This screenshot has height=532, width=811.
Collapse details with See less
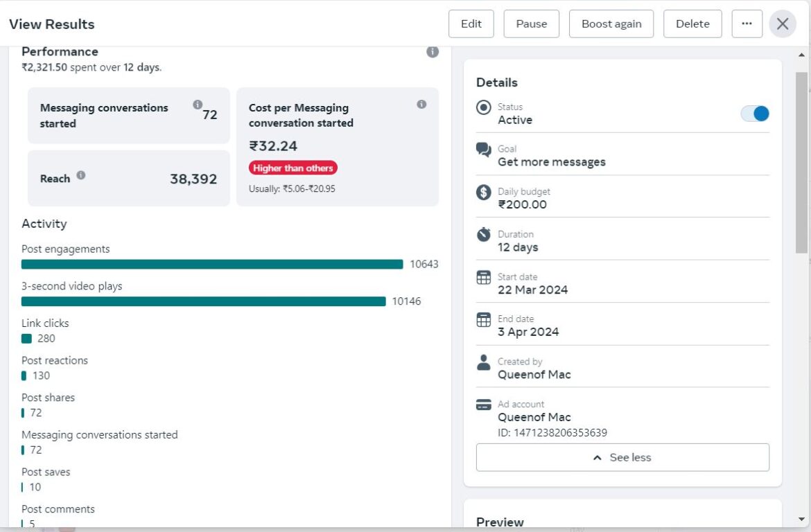tap(622, 458)
